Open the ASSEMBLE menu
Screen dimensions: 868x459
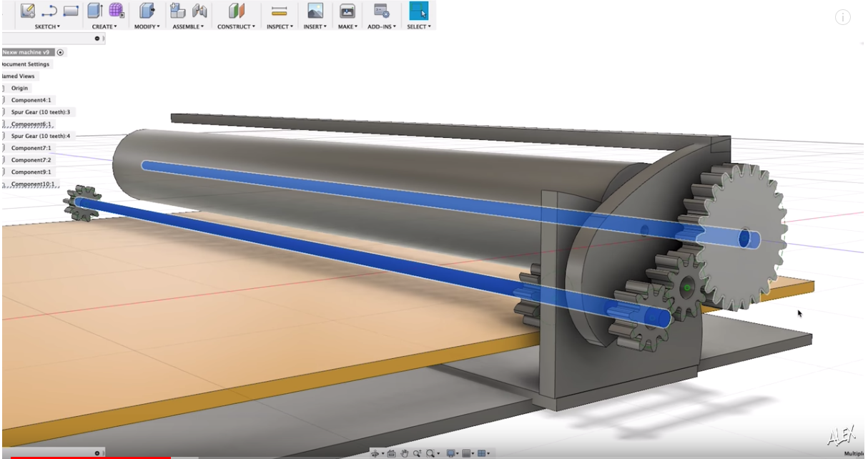[x=188, y=26]
